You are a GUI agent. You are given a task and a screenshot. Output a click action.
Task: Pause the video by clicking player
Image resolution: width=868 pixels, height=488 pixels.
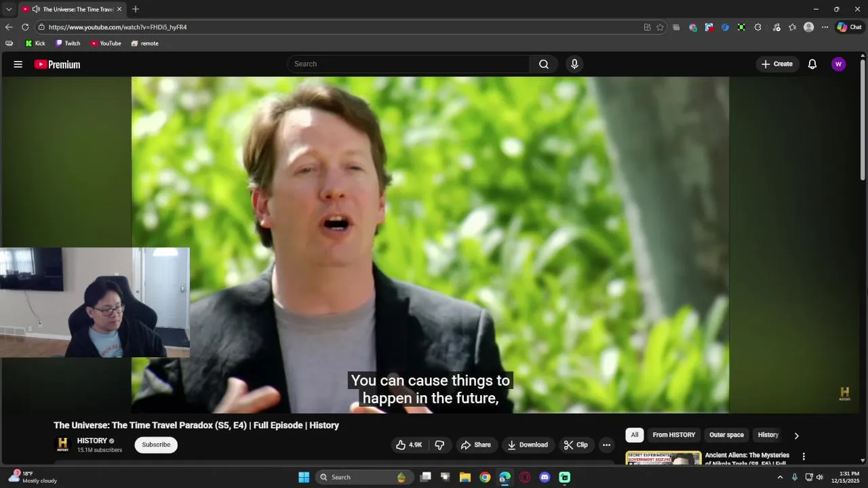(x=430, y=244)
